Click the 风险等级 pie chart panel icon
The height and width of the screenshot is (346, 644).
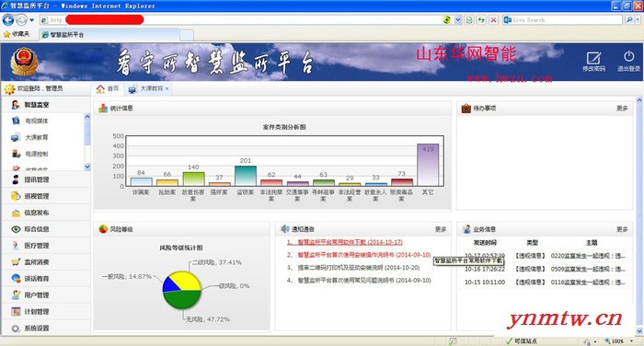[103, 229]
